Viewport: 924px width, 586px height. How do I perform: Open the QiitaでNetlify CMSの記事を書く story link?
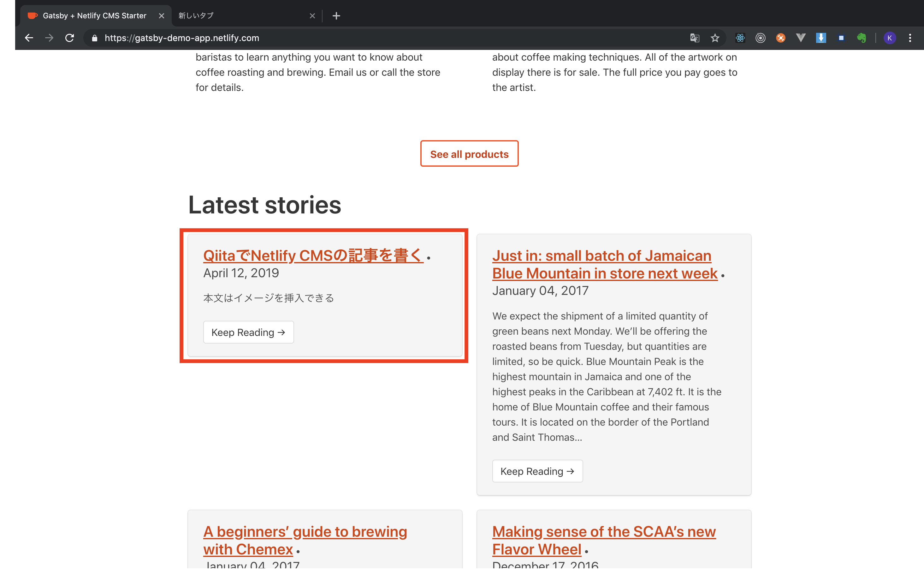(313, 256)
